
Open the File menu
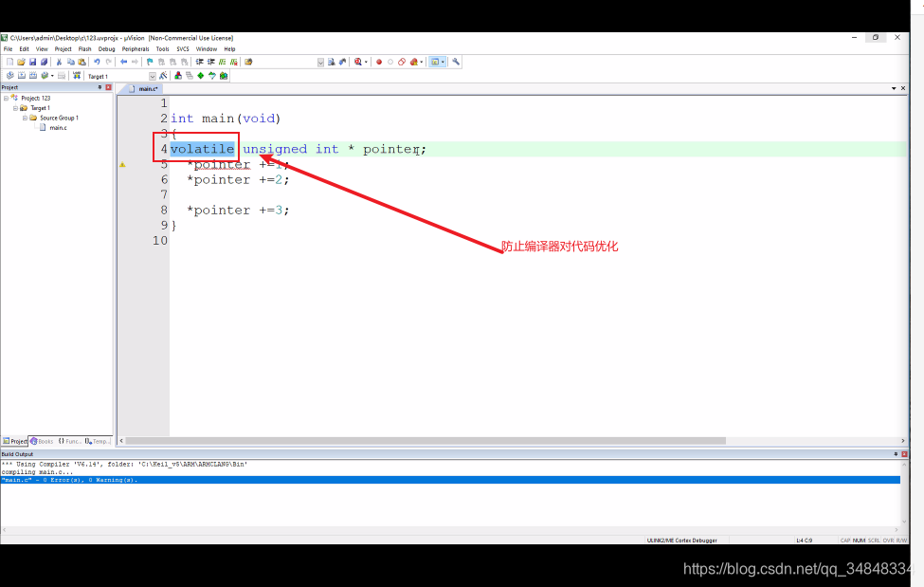coord(9,49)
